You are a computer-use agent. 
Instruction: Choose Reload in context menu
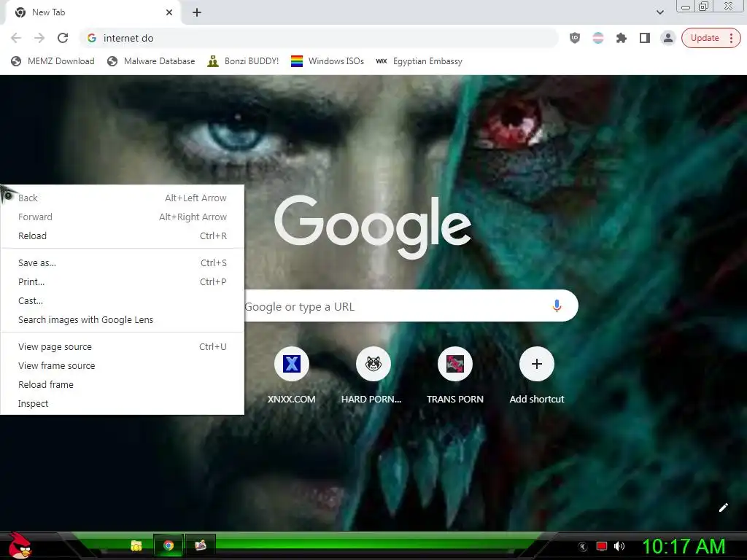click(x=123, y=236)
